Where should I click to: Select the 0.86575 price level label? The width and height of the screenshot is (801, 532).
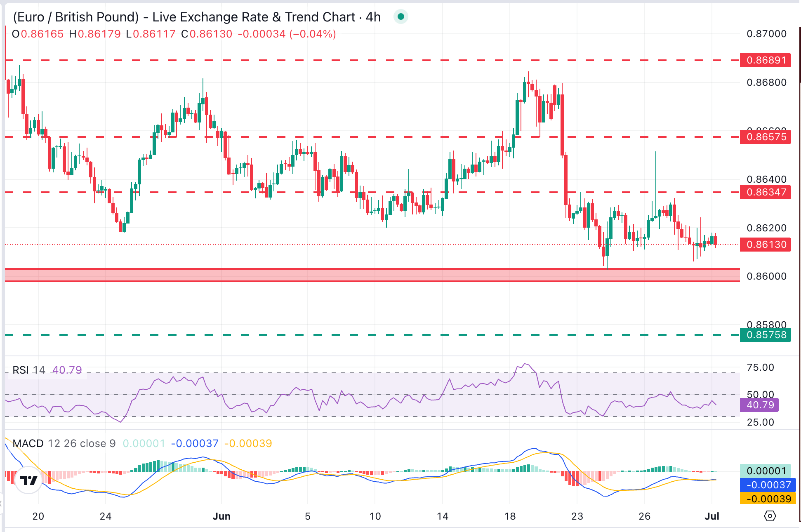[765, 137]
